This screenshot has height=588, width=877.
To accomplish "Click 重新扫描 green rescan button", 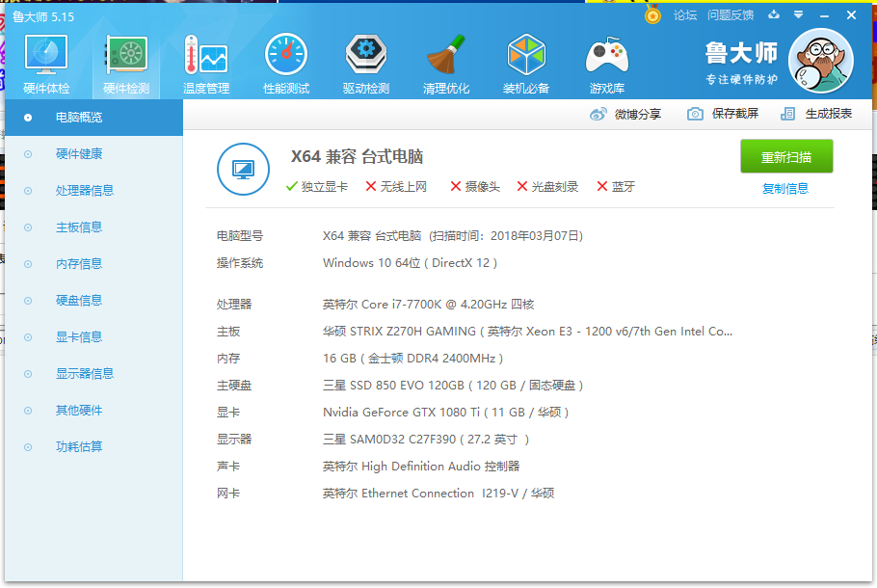I will 786,157.
